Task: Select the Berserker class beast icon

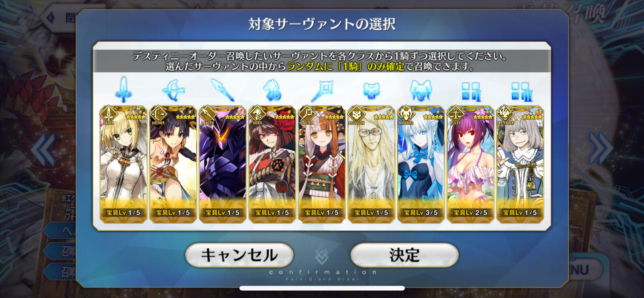Action: tap(421, 90)
